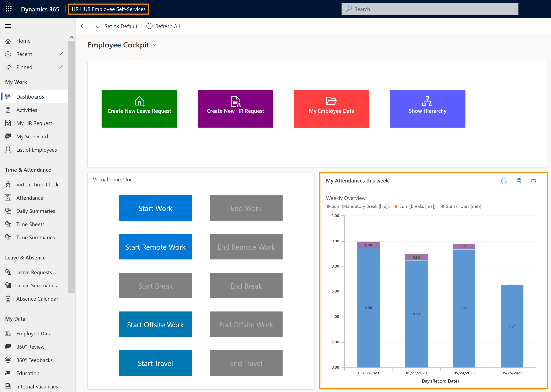Click the End Offsite Work button

click(246, 324)
